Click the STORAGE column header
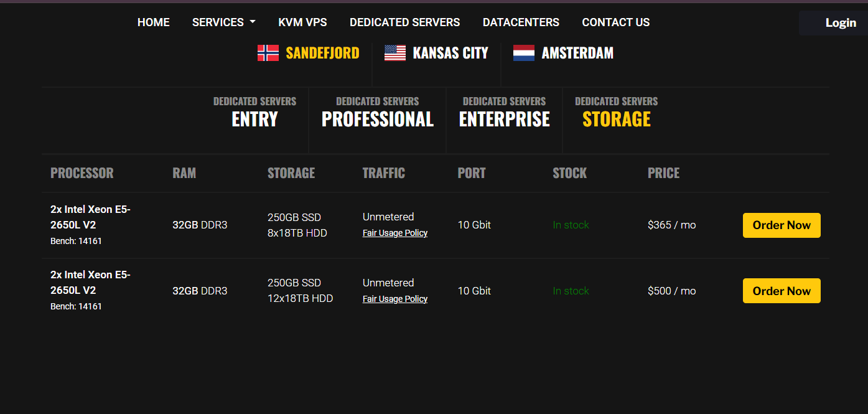Viewport: 868px width, 414px height. click(291, 173)
